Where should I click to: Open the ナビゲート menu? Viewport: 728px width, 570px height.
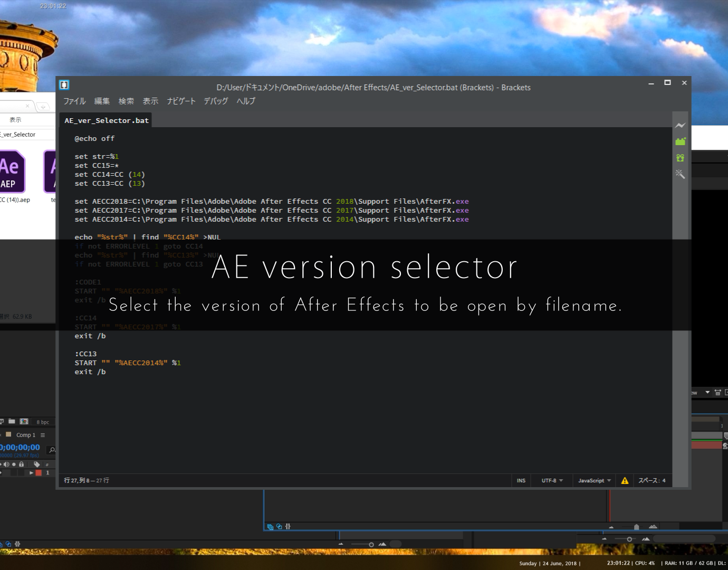point(181,101)
